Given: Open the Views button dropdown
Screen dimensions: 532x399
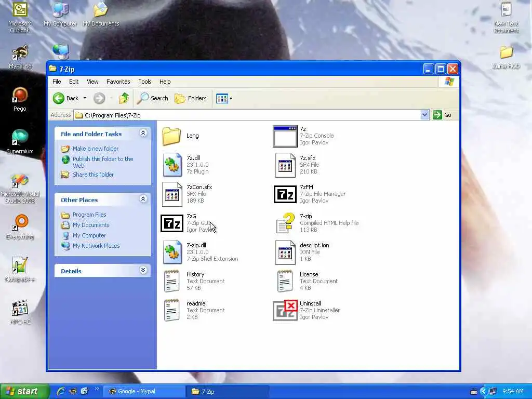Looking at the screenshot, I should point(231,98).
